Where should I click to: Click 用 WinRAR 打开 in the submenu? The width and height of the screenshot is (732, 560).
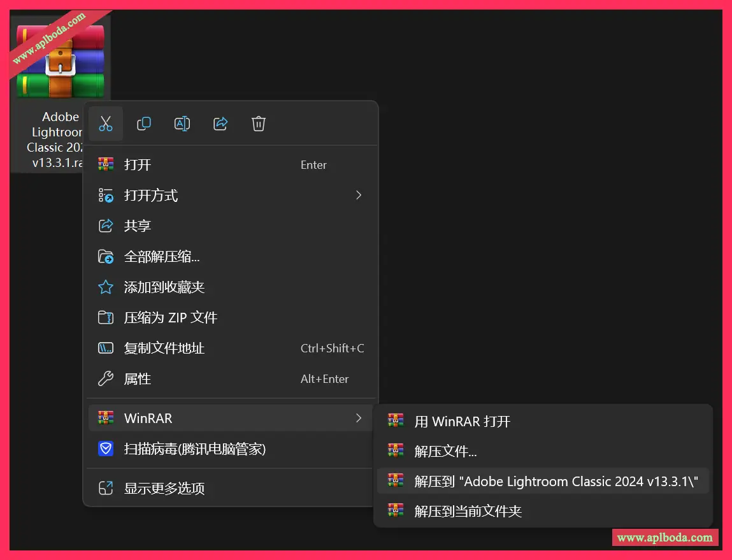(463, 421)
